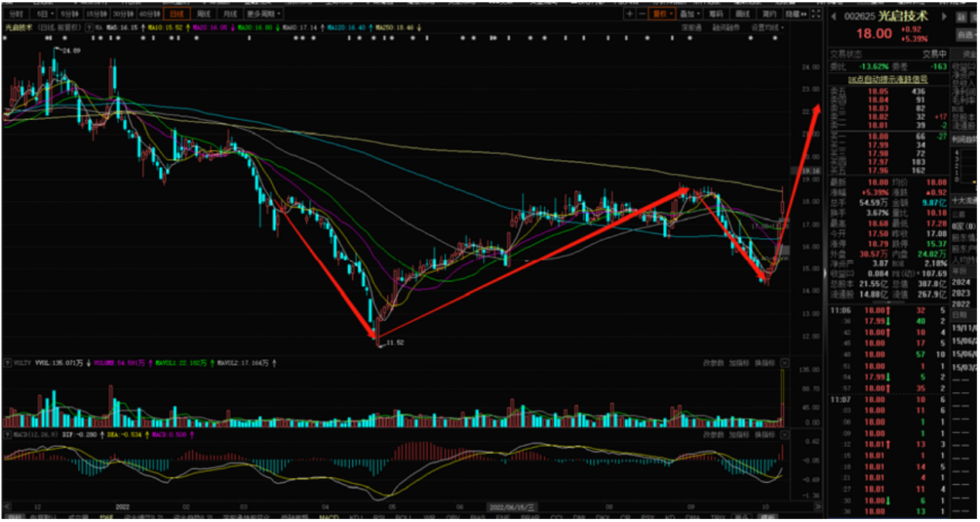Click 换指标 in the volume panel
980x522 pixels.
(x=764, y=363)
